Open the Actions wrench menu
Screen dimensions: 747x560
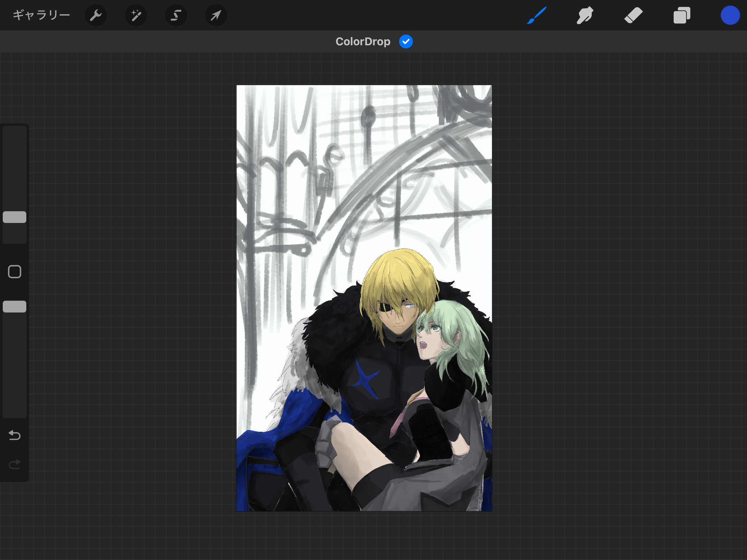tap(95, 15)
